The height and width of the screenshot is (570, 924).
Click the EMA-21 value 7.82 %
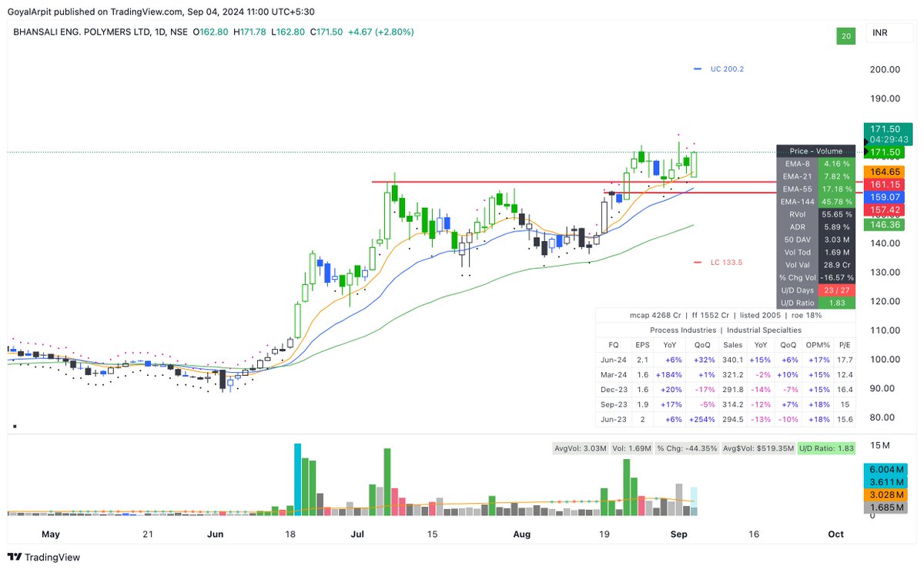click(835, 176)
